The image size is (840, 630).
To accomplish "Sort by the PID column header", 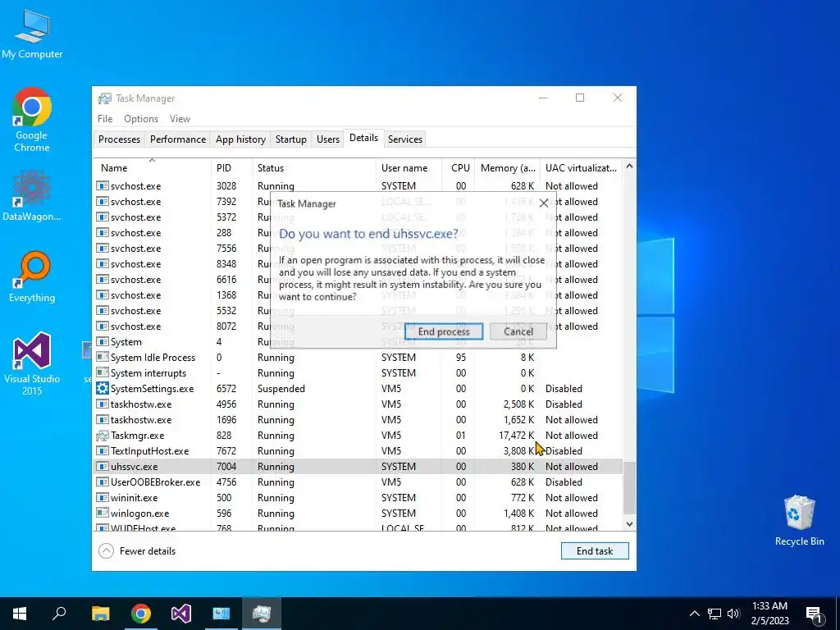I will tap(231, 167).
